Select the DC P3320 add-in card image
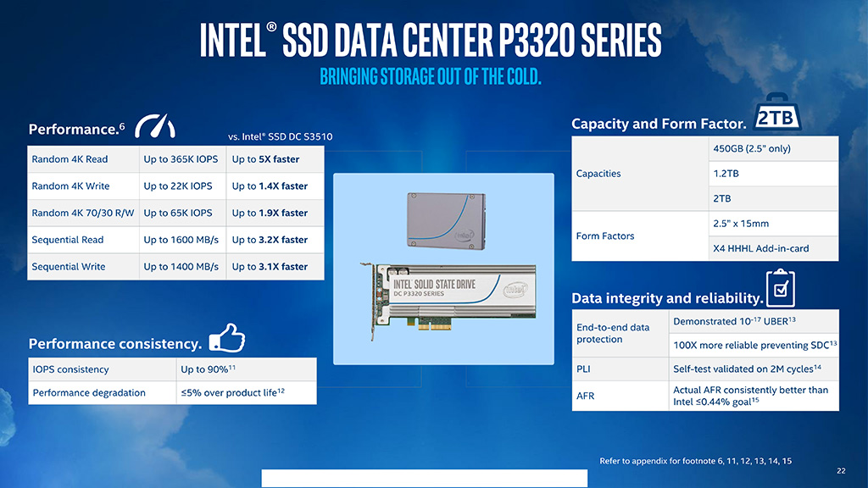The height and width of the screenshot is (488, 868). pyautogui.click(x=447, y=298)
